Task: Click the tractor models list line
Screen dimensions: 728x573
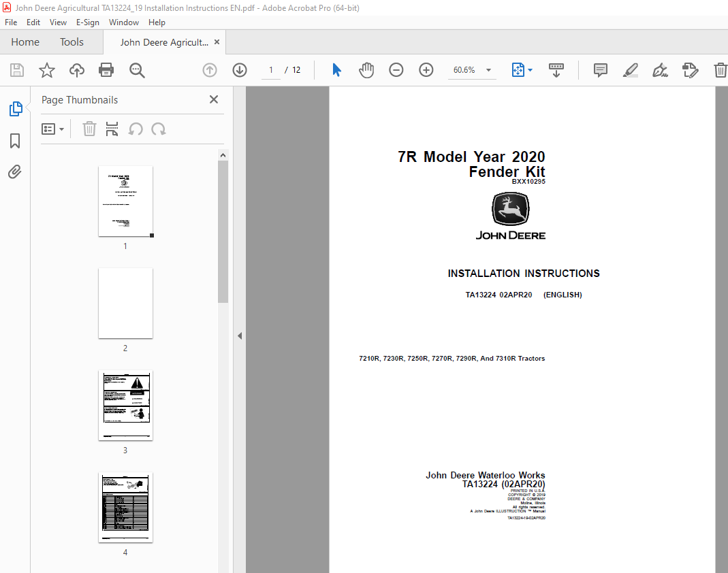Action: point(452,358)
